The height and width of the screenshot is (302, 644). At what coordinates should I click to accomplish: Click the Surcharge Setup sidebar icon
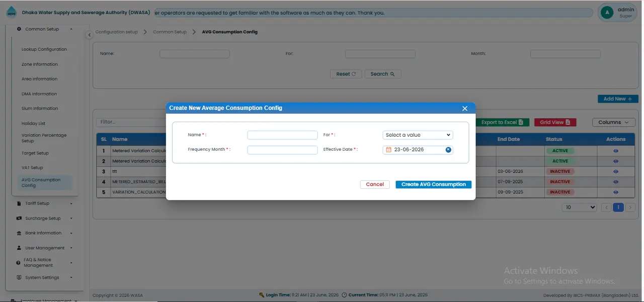click(19, 219)
